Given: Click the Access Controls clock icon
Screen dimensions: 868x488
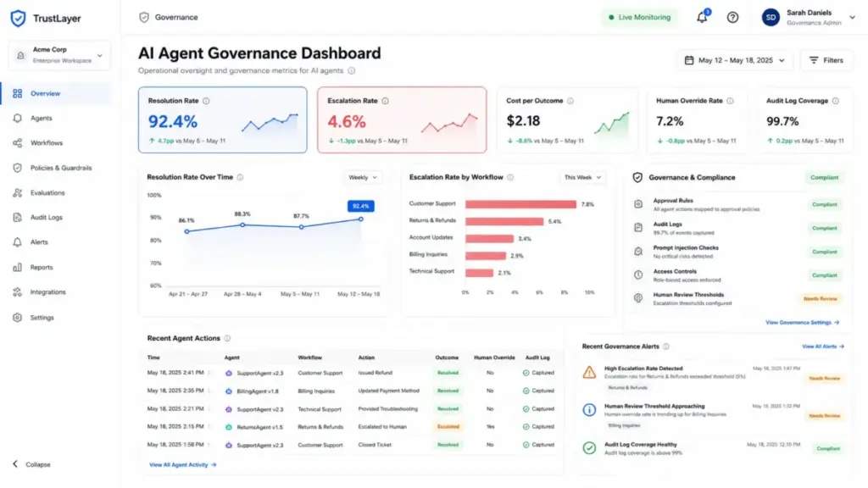Looking at the screenshot, I should [638, 275].
